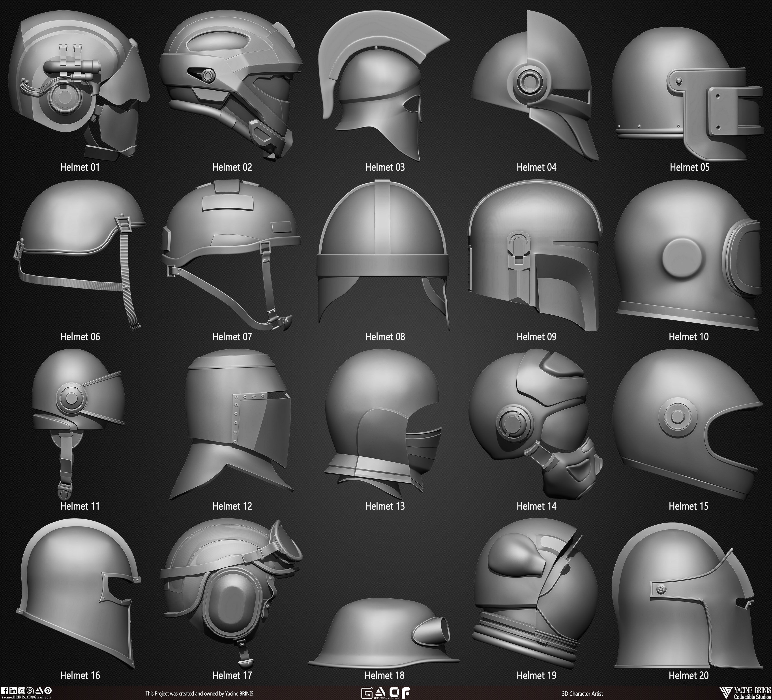This screenshot has width=772, height=700.
Task: Click the LinkedIn icon in the footer
Action: pyautogui.click(x=13, y=691)
